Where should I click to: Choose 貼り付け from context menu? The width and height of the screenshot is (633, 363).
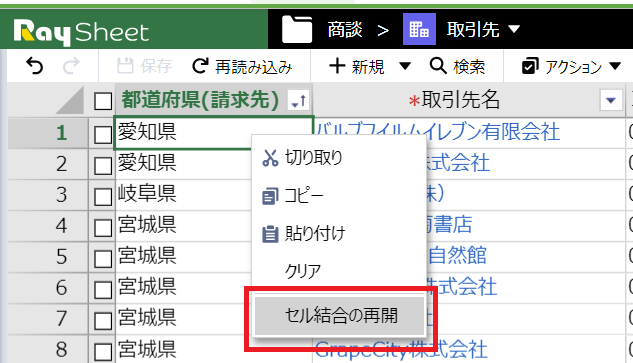pyautogui.click(x=339, y=233)
